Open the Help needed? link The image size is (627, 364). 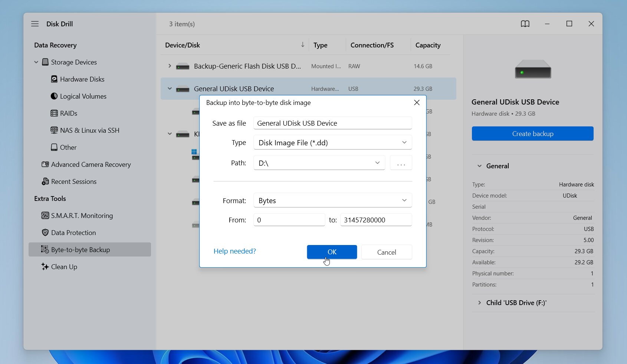[x=234, y=251]
